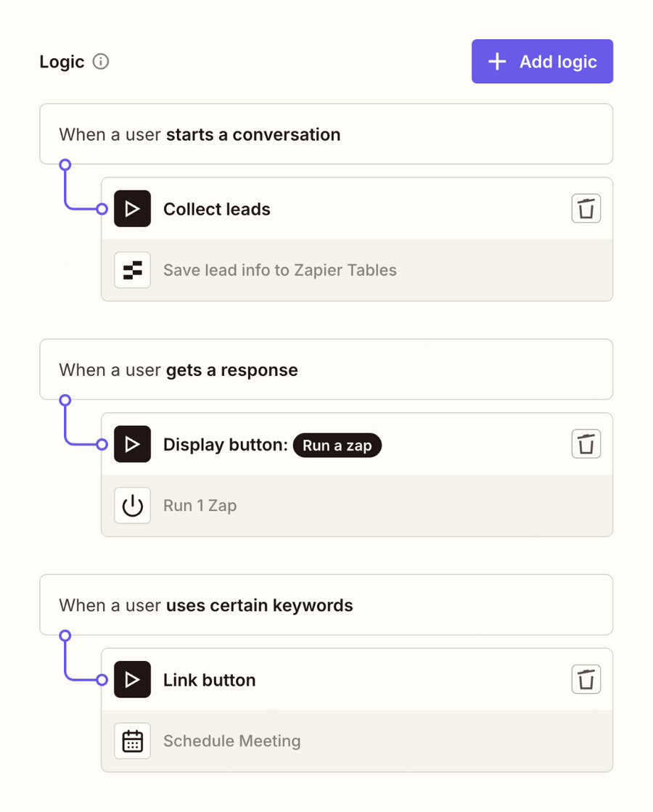Open the info tooltip next to Logic heading
The height and width of the screenshot is (812, 653).
(x=102, y=62)
